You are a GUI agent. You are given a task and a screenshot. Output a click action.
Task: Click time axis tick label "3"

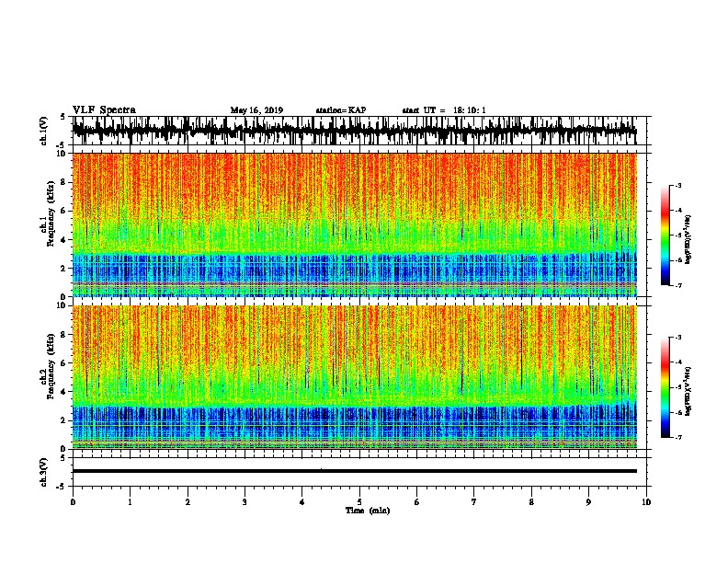pyautogui.click(x=245, y=502)
